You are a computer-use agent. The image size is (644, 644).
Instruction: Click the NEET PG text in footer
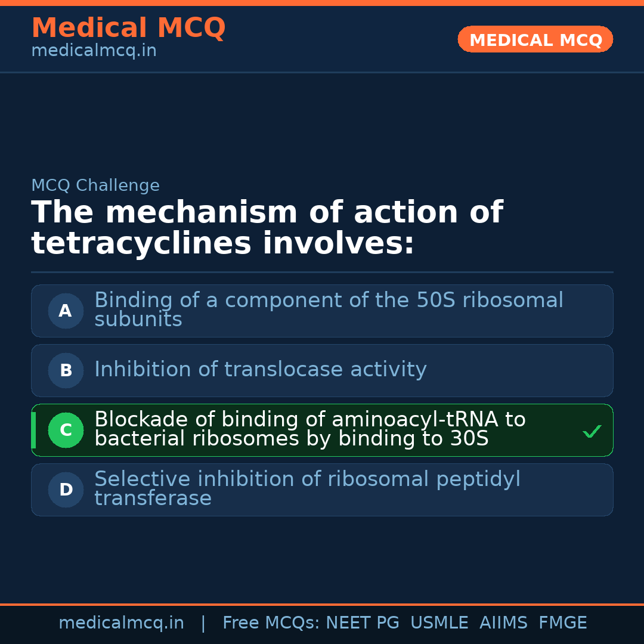[x=363, y=623]
